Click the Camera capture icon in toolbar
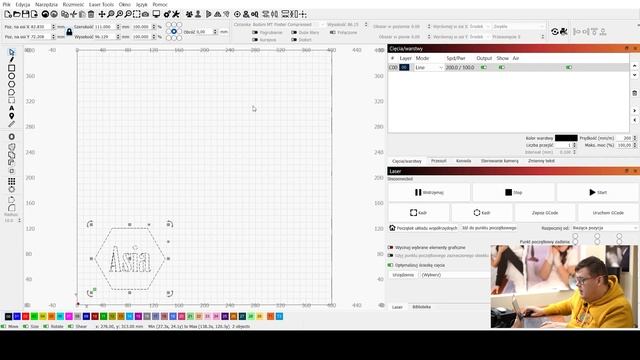 click(x=145, y=14)
